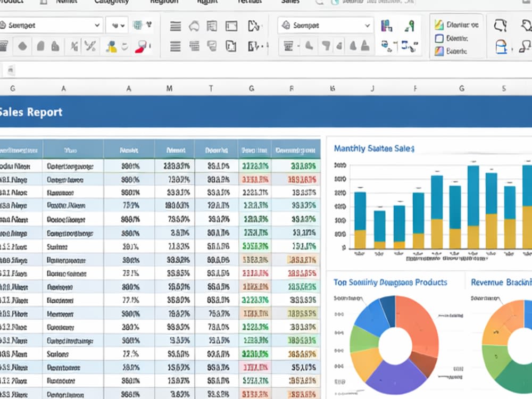This screenshot has height=399, width=532.
Task: Select the grey diamond shape icon
Action: pos(23,46)
